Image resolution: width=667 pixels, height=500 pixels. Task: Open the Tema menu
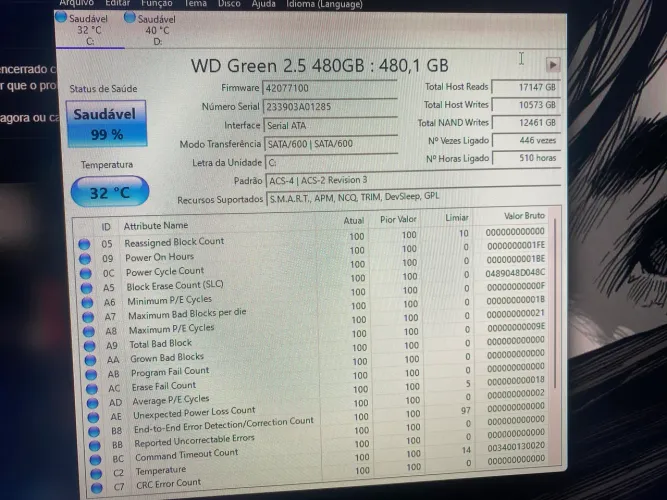[x=195, y=4]
